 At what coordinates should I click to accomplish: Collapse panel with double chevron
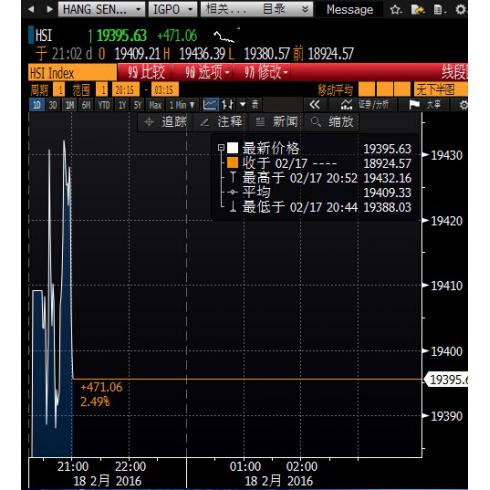pos(314,105)
